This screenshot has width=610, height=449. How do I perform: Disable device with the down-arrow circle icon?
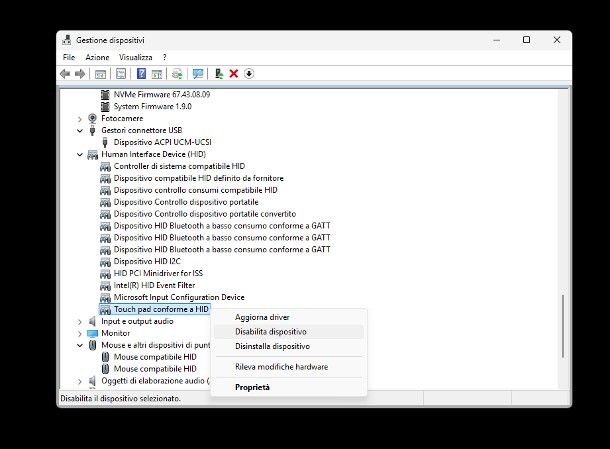coord(249,74)
